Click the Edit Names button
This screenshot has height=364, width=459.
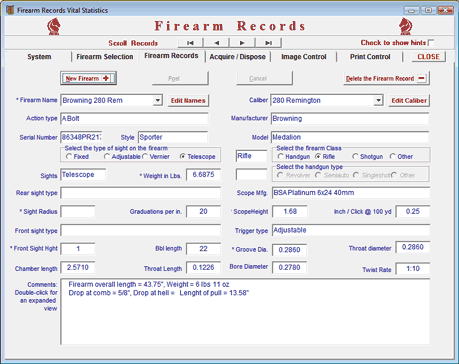(188, 100)
